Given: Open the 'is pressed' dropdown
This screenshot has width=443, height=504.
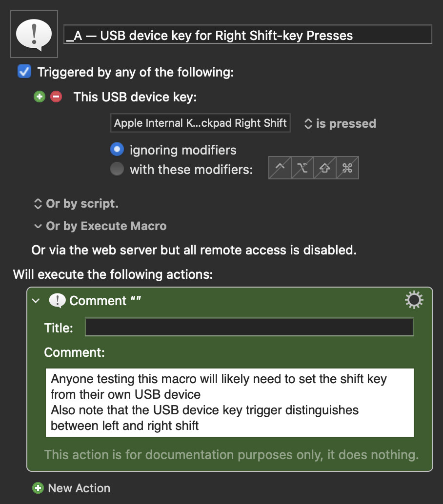Looking at the screenshot, I should 341,123.
